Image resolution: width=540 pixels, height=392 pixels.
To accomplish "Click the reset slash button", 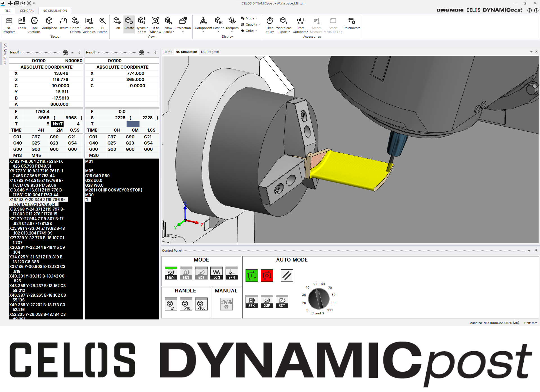I will tap(287, 276).
